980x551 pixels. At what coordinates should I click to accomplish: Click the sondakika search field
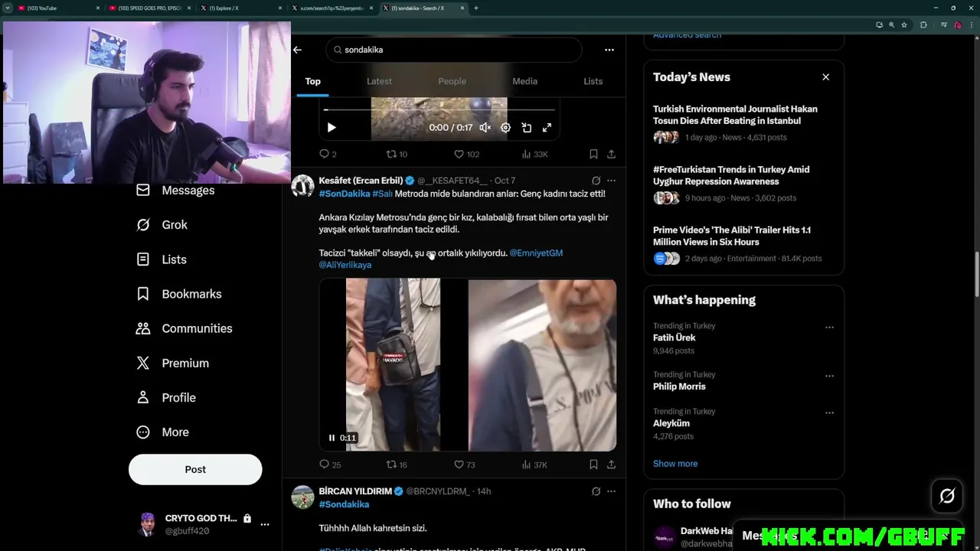[453, 50]
